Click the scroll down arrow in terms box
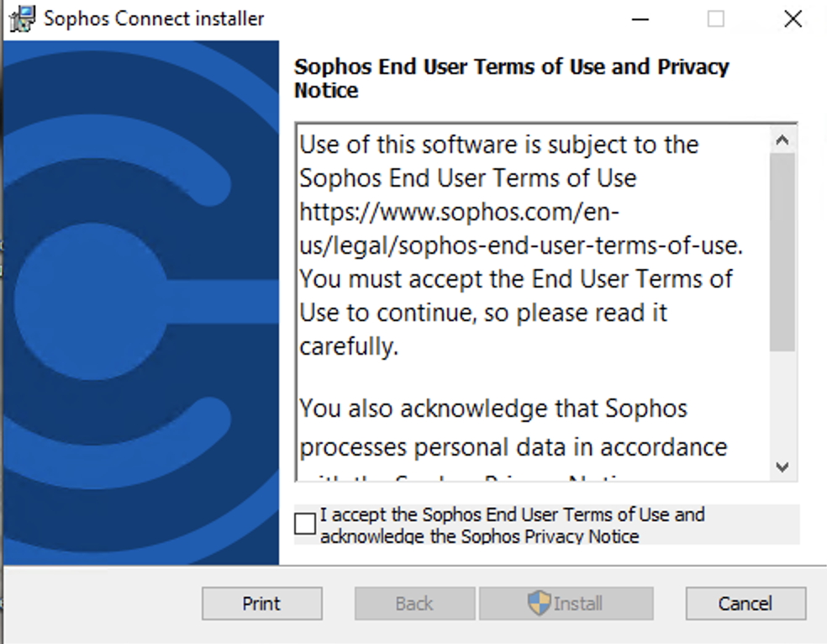 (782, 467)
